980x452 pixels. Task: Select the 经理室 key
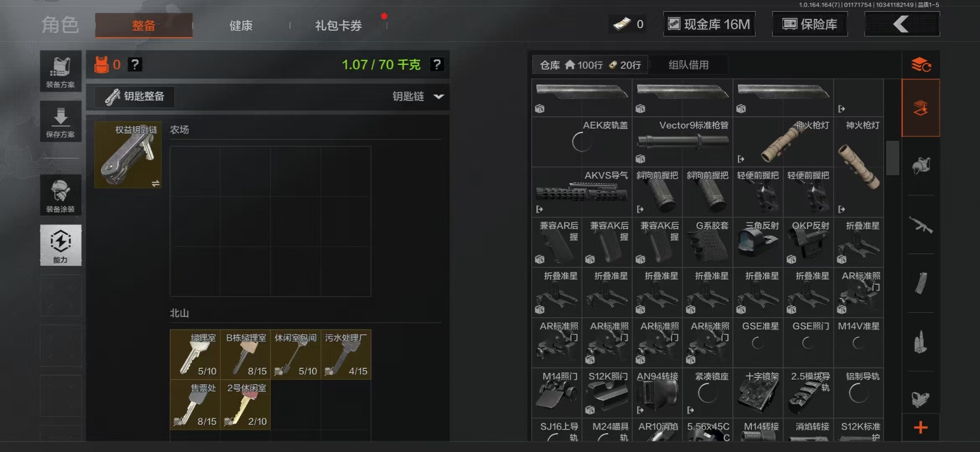(195, 355)
